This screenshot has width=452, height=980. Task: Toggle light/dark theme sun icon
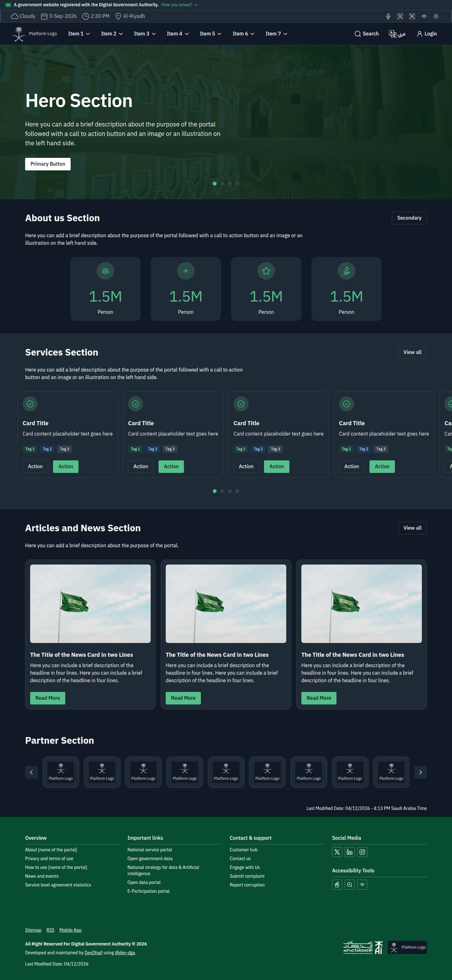pos(436,16)
